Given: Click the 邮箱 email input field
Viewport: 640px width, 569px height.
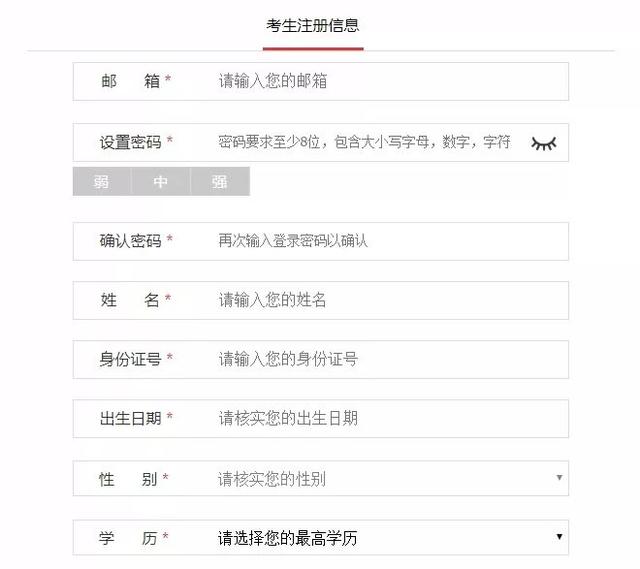Looking at the screenshot, I should pyautogui.click(x=320, y=81).
